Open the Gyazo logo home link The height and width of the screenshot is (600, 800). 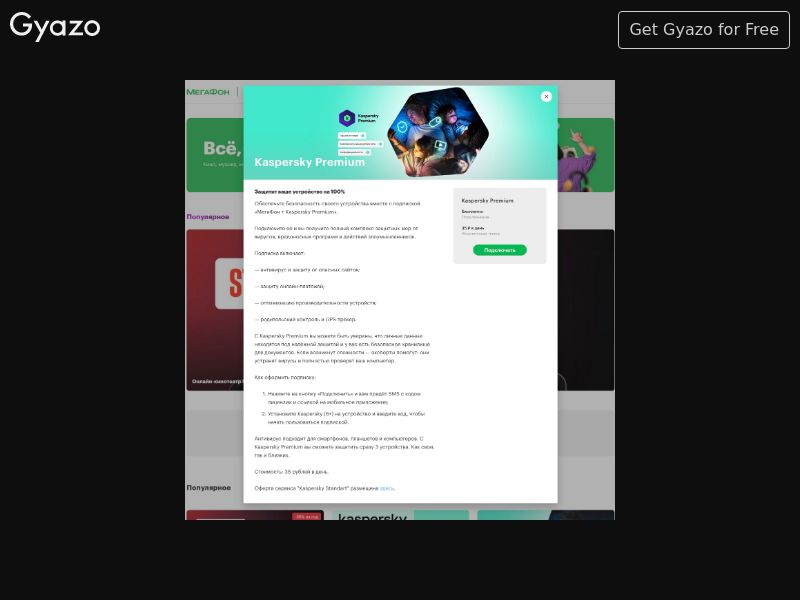(x=55, y=27)
